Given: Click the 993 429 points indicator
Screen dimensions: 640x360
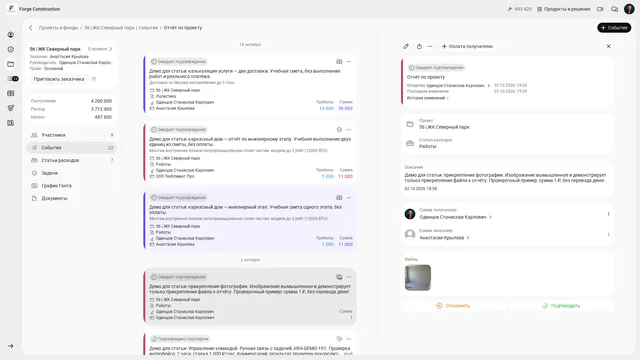Looking at the screenshot, I should (x=519, y=9).
